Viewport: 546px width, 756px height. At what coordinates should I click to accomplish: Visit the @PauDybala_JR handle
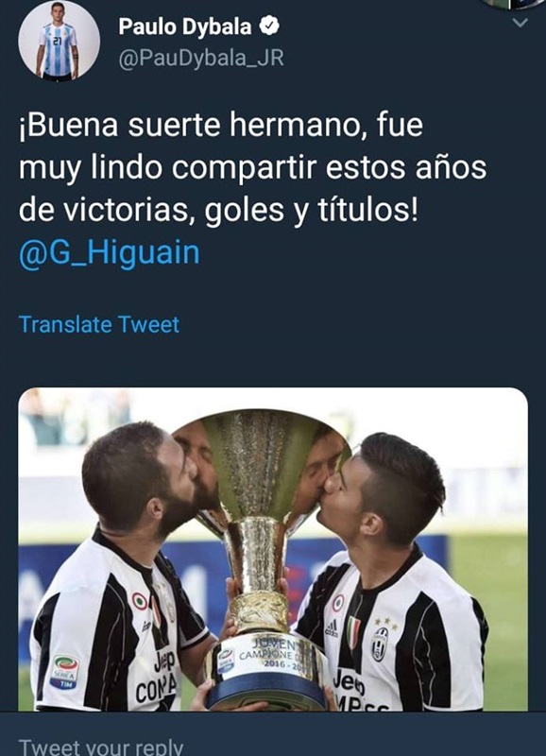coord(201,59)
